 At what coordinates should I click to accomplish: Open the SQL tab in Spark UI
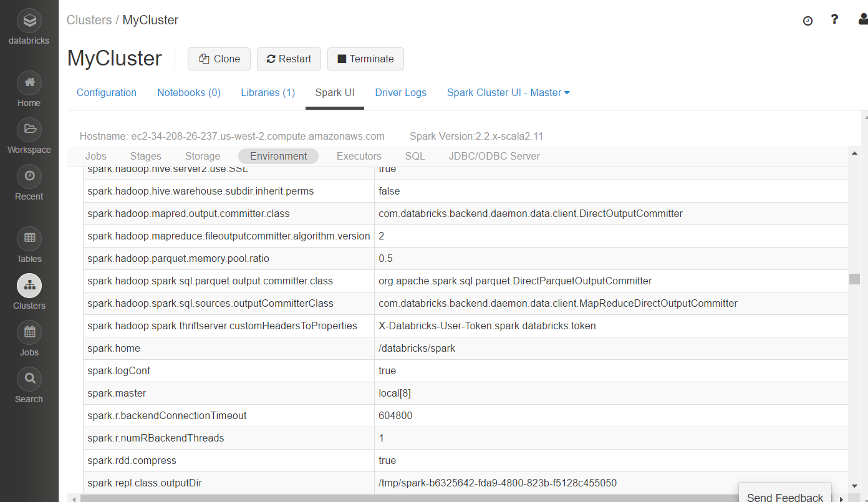(x=415, y=156)
